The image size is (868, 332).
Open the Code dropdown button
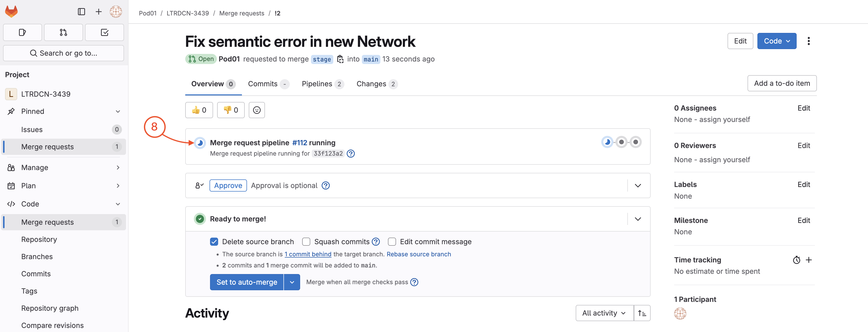tap(776, 41)
